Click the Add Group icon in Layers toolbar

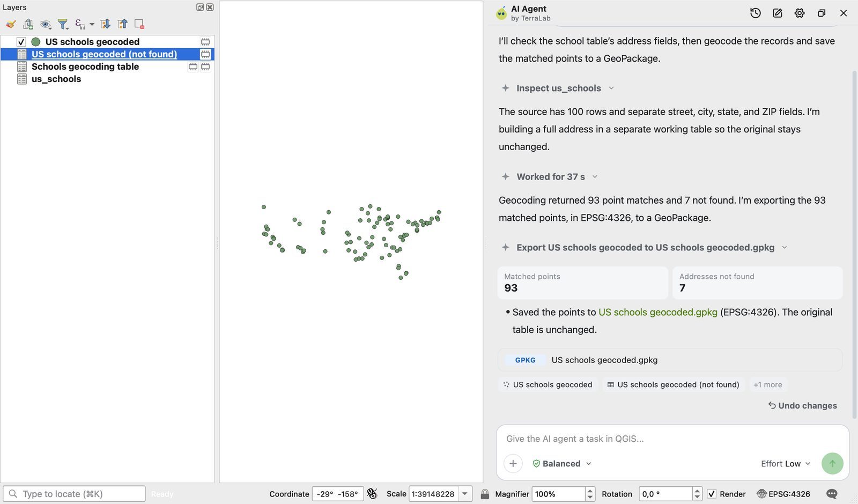click(28, 24)
